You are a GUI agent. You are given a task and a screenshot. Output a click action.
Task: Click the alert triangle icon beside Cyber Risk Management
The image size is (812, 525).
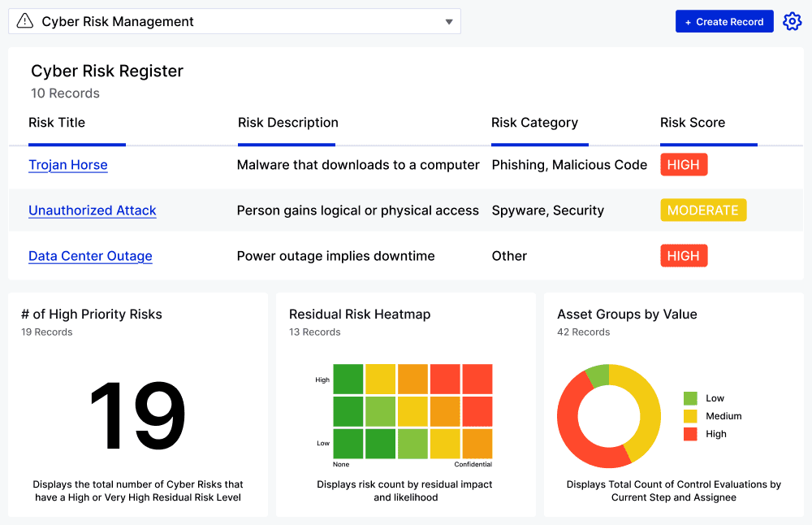[25, 21]
